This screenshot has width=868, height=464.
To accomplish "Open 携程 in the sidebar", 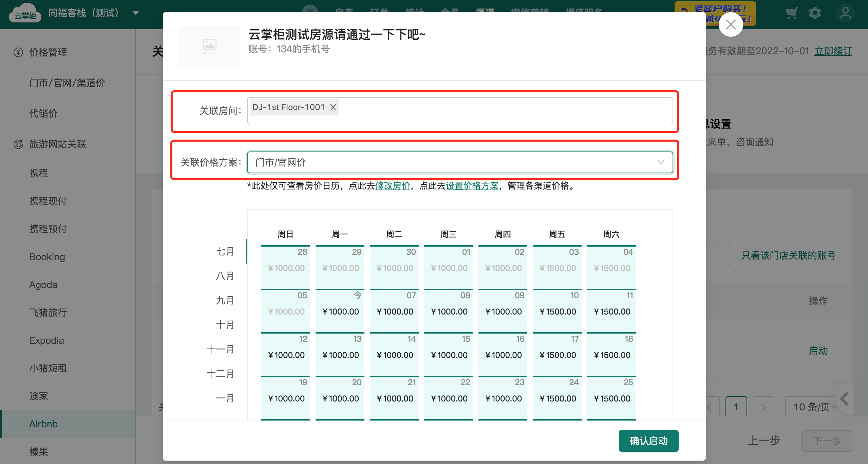I will point(39,173).
